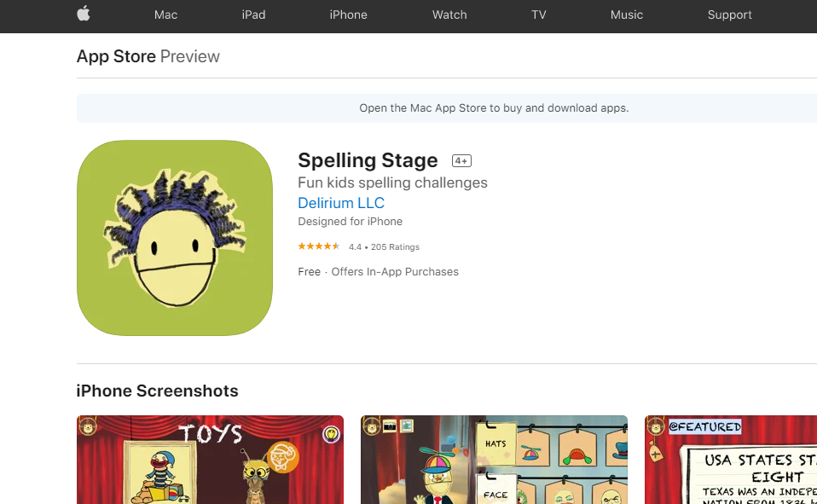Image resolution: width=817 pixels, height=504 pixels.
Task: Click the picture icon beside the camera icon
Action: point(407,426)
